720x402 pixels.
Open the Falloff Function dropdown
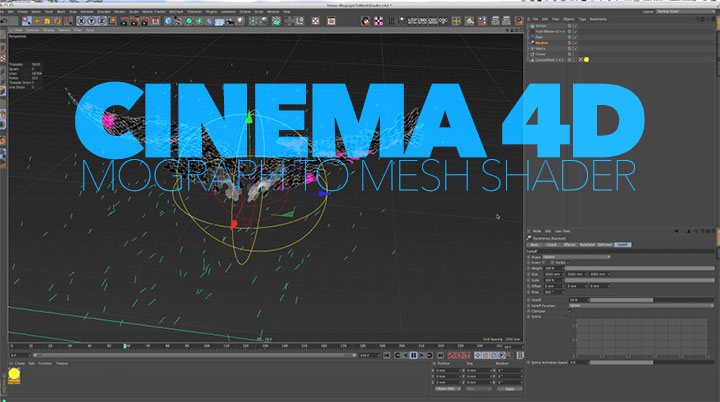coord(641,306)
